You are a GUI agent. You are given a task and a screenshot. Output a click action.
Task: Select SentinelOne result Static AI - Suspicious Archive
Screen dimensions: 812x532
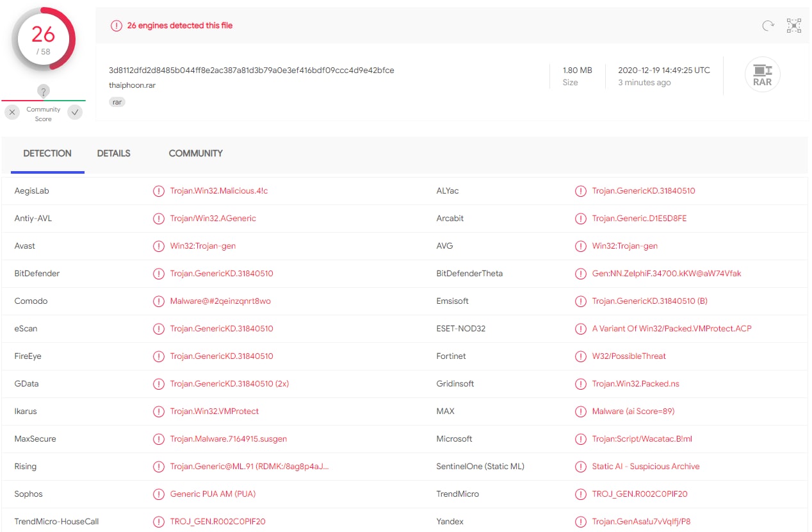(x=646, y=467)
